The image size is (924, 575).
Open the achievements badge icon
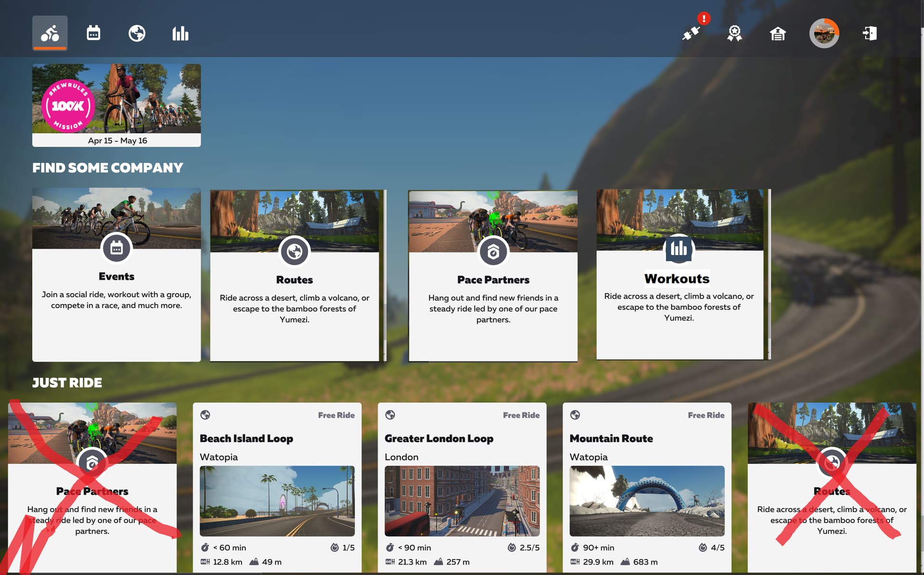[734, 33]
